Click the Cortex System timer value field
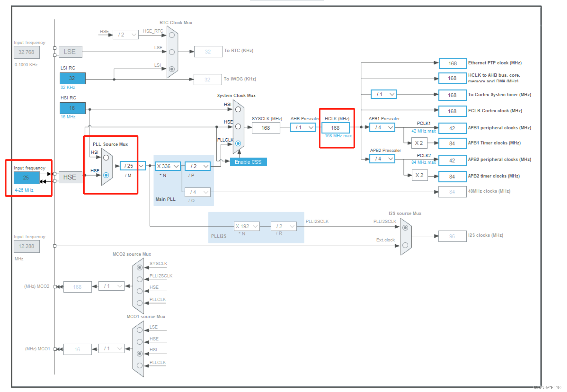This screenshot has width=567, height=392. tap(452, 95)
